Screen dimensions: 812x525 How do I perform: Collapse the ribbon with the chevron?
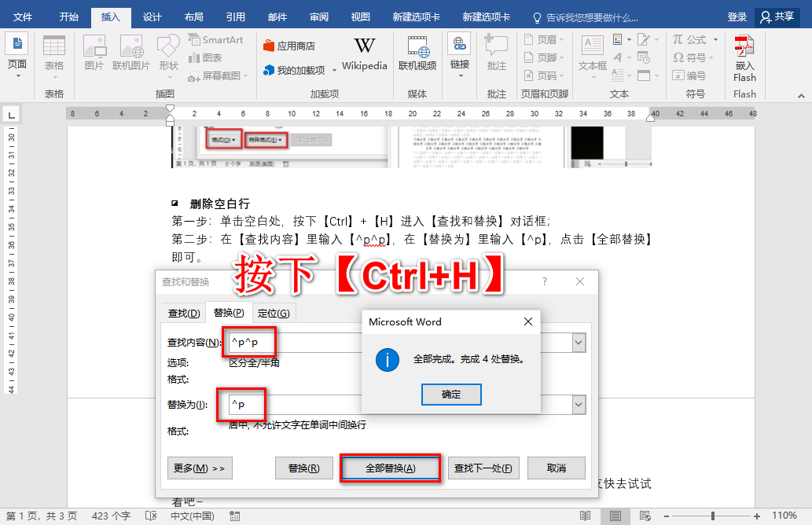801,96
